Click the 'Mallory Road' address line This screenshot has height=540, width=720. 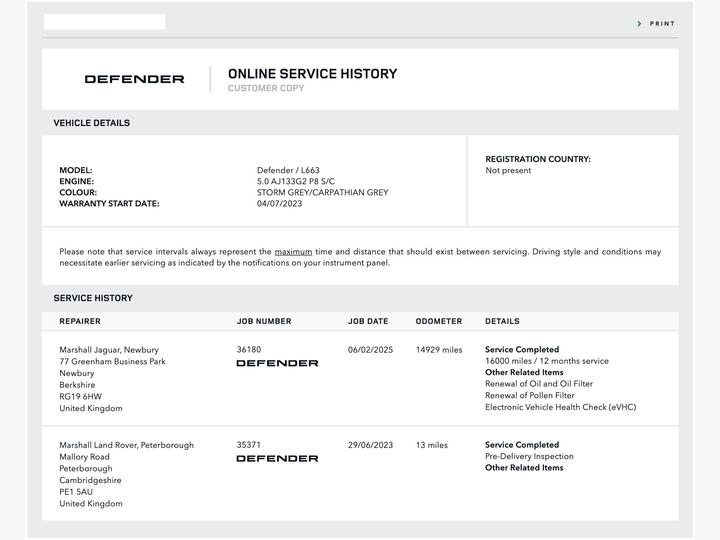[84, 457]
